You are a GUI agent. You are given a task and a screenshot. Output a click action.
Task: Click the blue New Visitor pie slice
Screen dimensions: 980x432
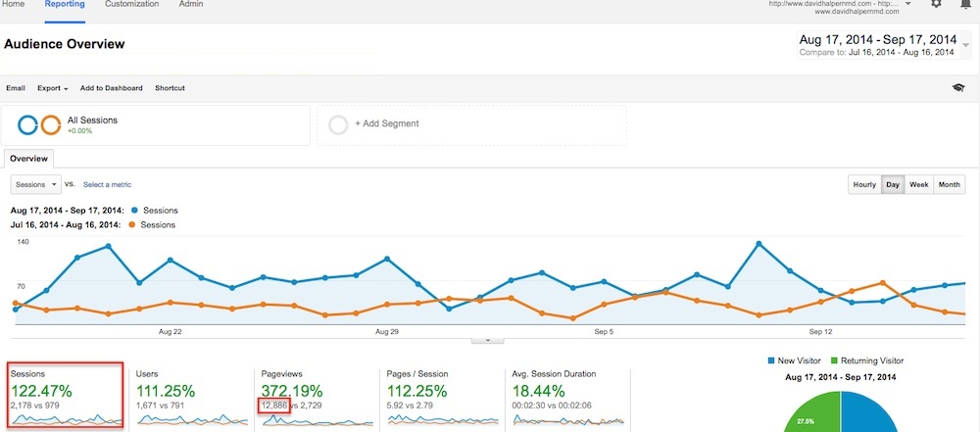click(x=868, y=412)
